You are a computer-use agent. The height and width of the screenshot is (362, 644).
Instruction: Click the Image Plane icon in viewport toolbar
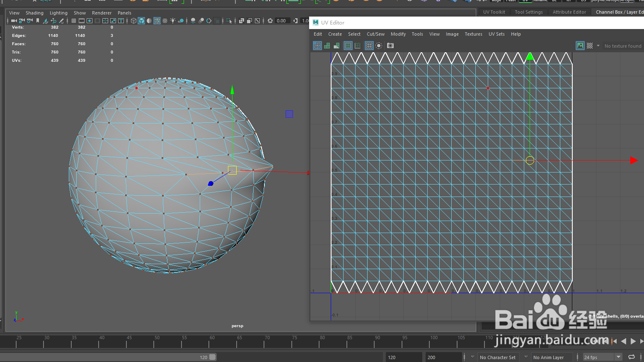45,21
